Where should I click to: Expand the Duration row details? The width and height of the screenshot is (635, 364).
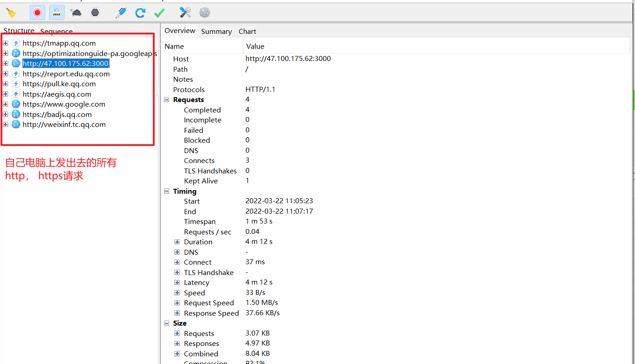(178, 242)
